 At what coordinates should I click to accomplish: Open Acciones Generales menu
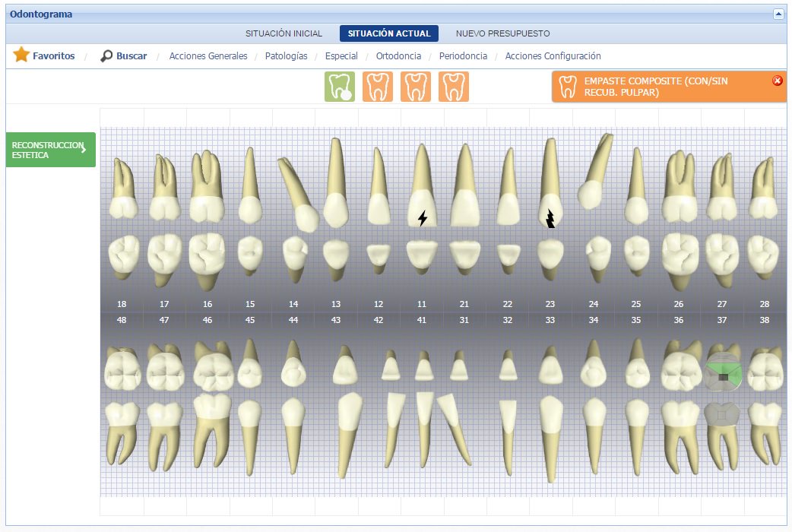click(x=208, y=56)
